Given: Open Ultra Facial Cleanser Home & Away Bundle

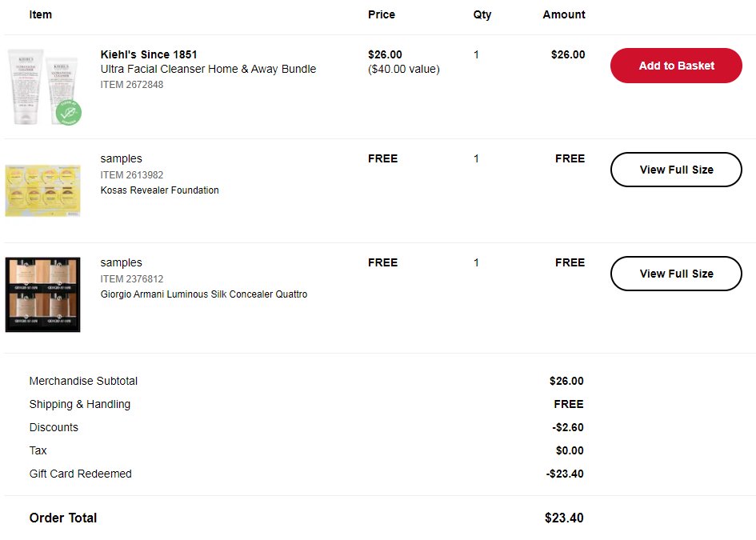Looking at the screenshot, I should pos(208,69).
